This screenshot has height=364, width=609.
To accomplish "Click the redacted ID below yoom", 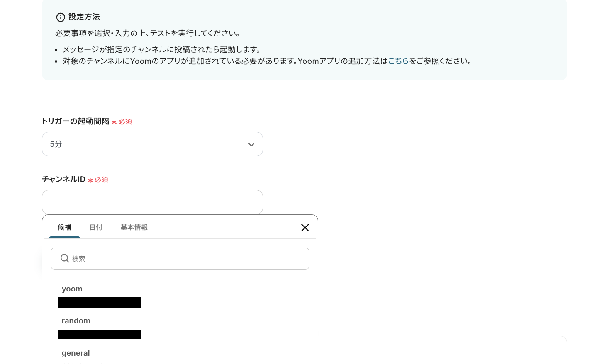I will 100,302.
